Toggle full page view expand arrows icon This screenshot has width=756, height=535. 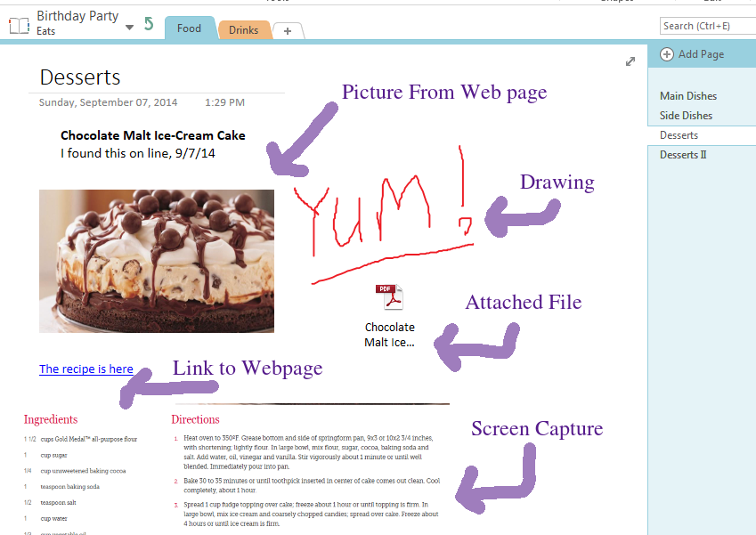(x=630, y=61)
